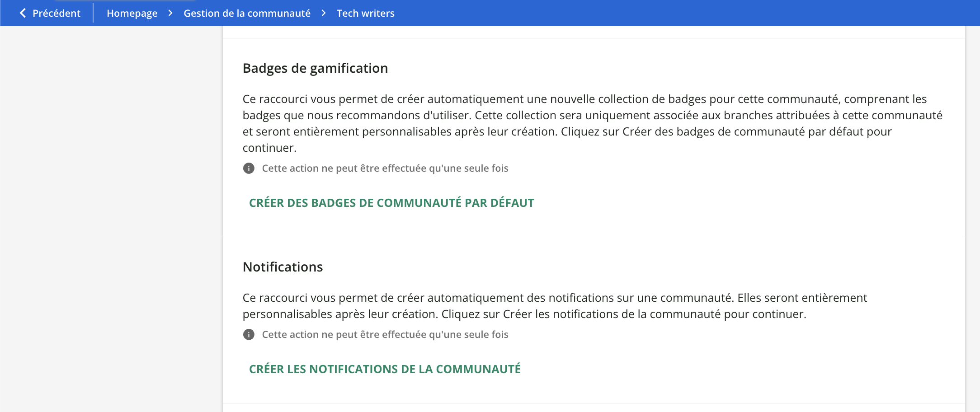Click the Notifications section heading
980x412 pixels.
coord(283,267)
